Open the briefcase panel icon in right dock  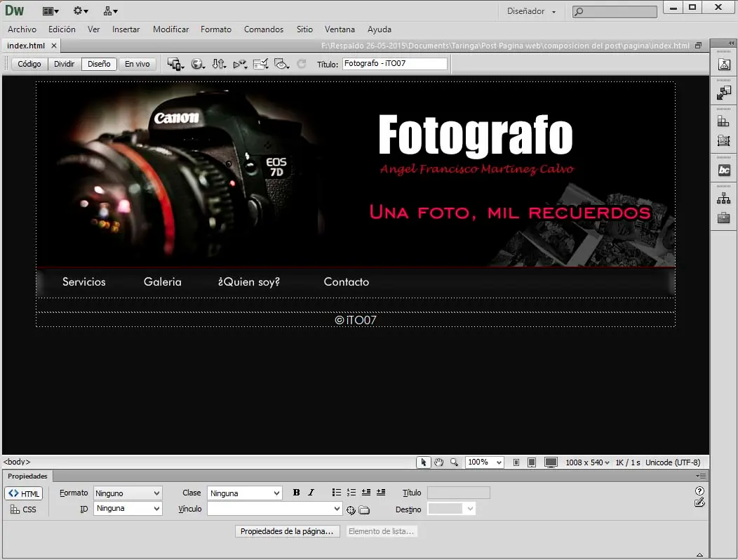pos(724,218)
